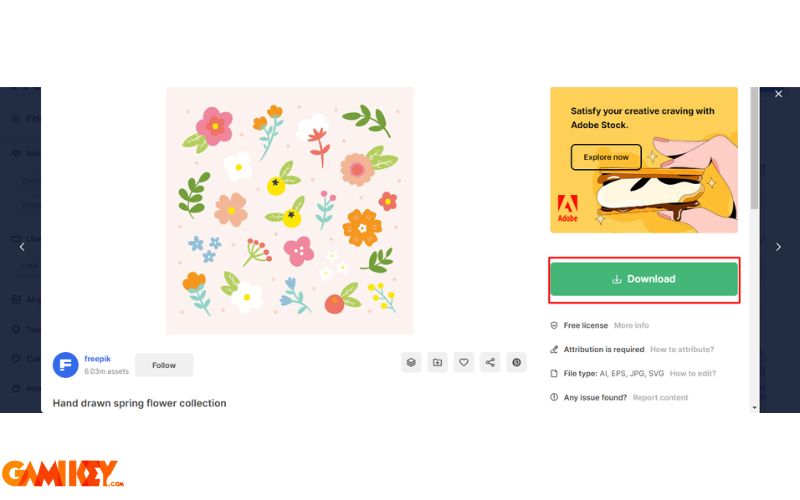The image size is (800, 500).
Task: Share to Pinterest using the icon
Action: [516, 362]
